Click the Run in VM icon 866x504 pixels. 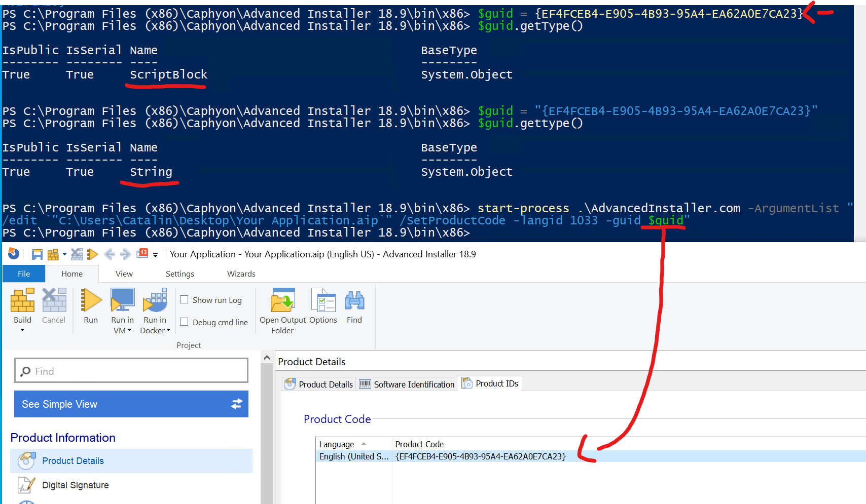[x=123, y=300]
